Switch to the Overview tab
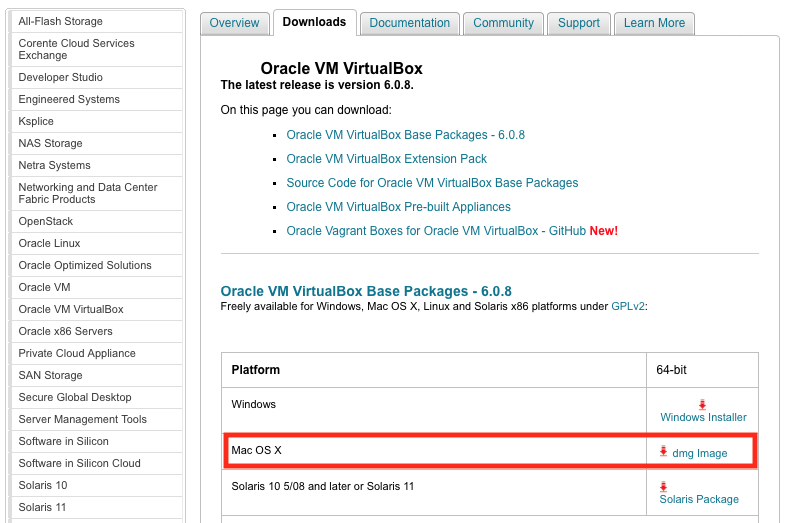Viewport: 786px width, 523px height. point(234,23)
